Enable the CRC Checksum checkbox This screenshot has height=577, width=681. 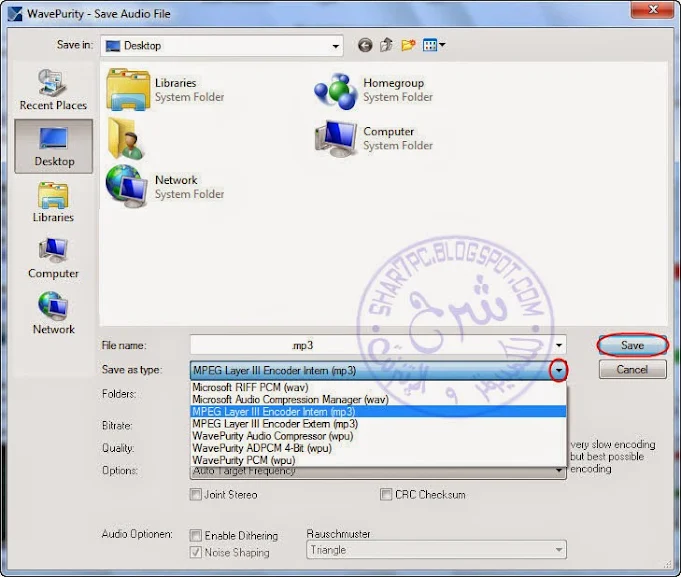pyautogui.click(x=386, y=495)
